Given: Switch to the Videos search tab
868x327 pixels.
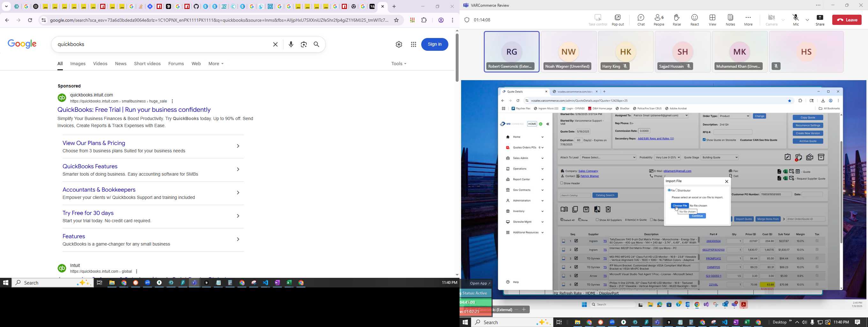Looking at the screenshot, I should (x=100, y=64).
